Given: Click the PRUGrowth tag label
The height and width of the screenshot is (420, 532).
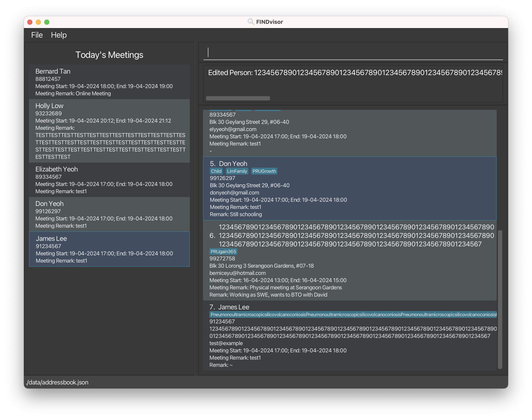Looking at the screenshot, I should tap(264, 171).
